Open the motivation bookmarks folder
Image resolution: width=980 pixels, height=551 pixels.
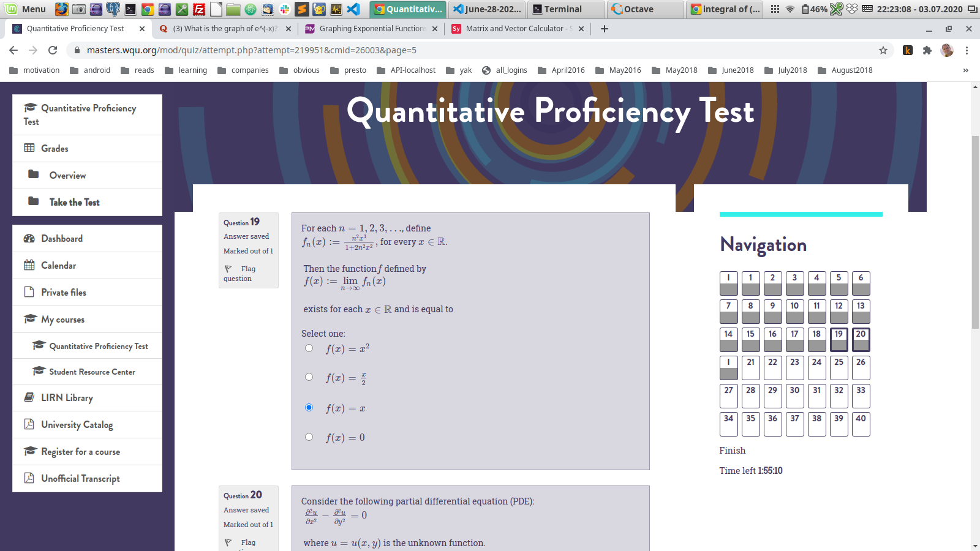35,70
